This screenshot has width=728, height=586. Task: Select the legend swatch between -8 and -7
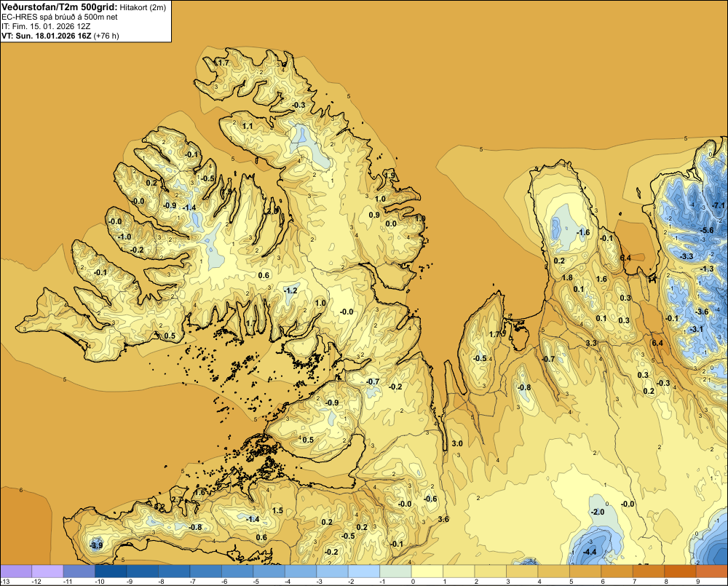point(174,571)
